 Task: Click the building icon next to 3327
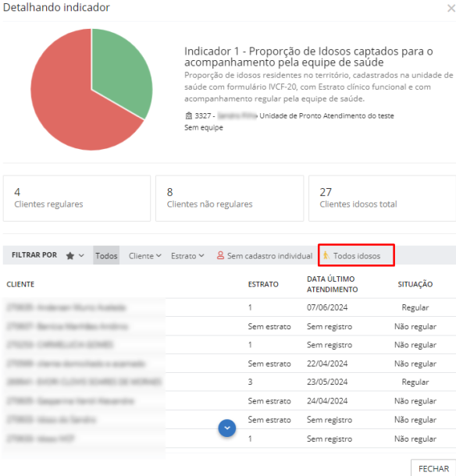pyautogui.click(x=189, y=115)
